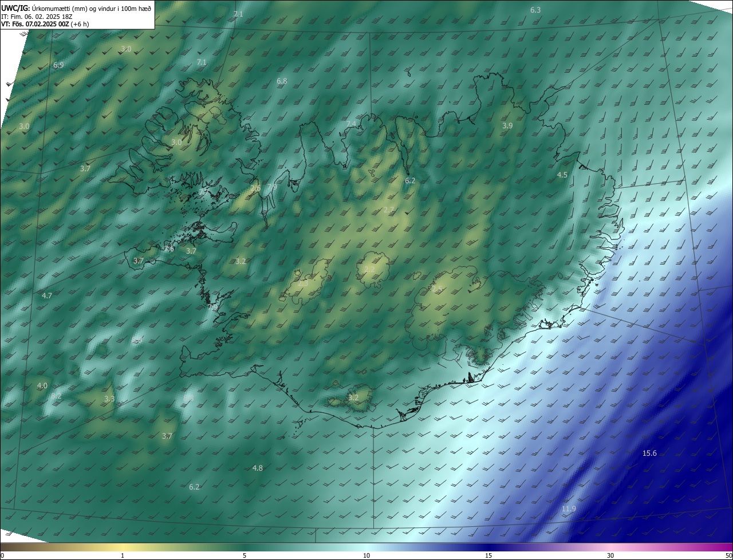Click the 4.5 value on the map

[562, 175]
